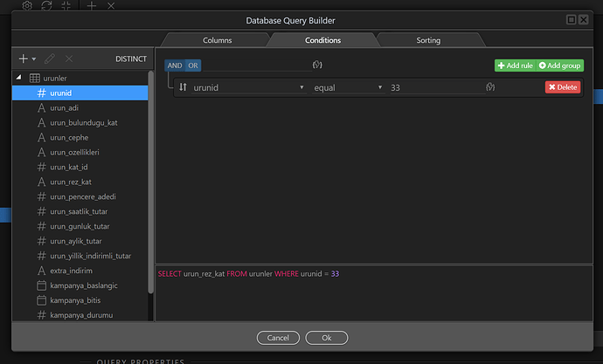603x364 pixels.
Task: Toggle the DISTINCT option
Action: pos(131,59)
